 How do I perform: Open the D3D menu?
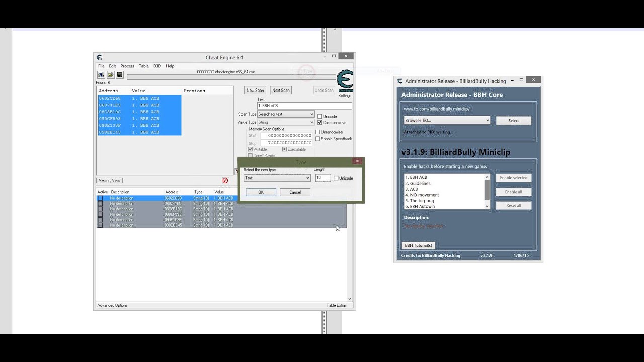click(x=157, y=66)
